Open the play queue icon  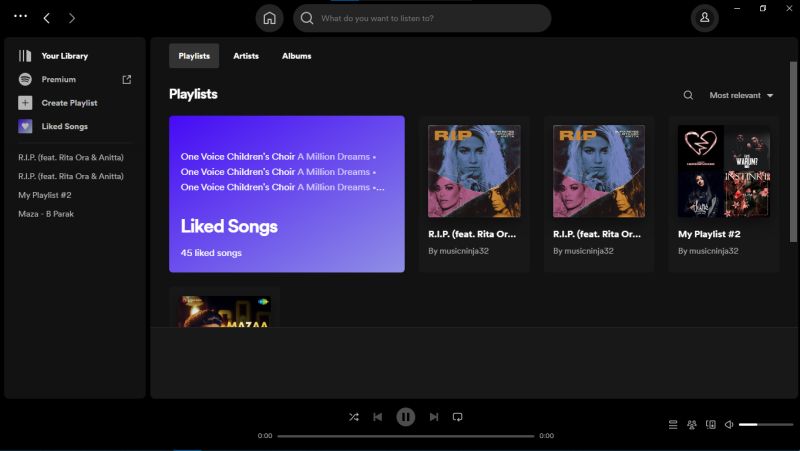[x=673, y=424]
